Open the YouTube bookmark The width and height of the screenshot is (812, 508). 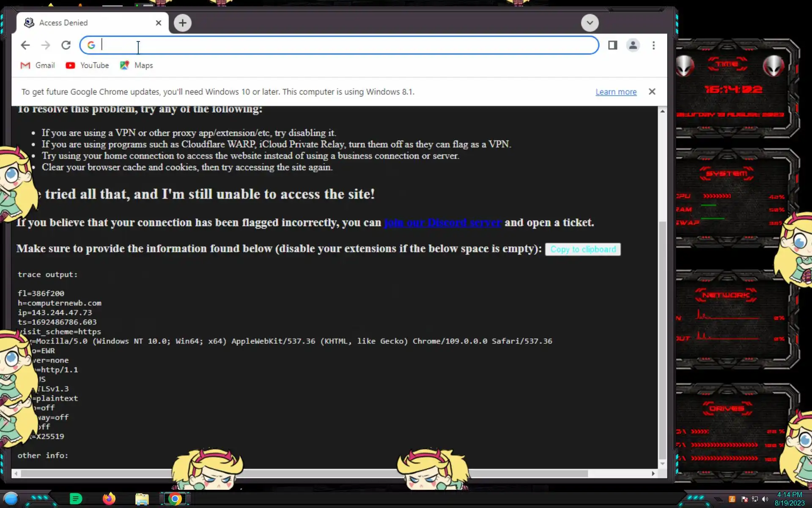(88, 65)
